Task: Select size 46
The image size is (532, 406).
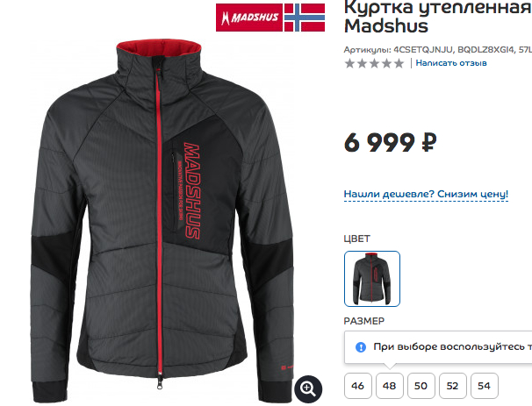Action: tap(357, 386)
